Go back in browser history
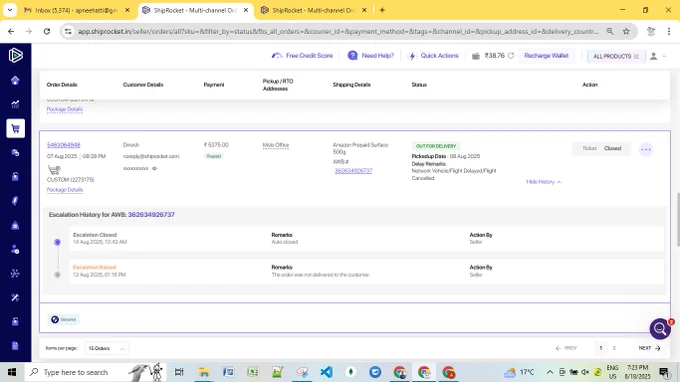This screenshot has width=680, height=382. [11, 31]
